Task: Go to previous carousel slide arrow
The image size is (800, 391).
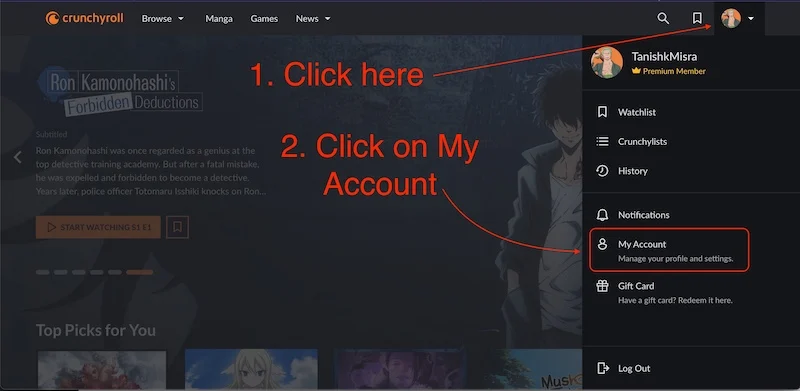Action: (18, 157)
